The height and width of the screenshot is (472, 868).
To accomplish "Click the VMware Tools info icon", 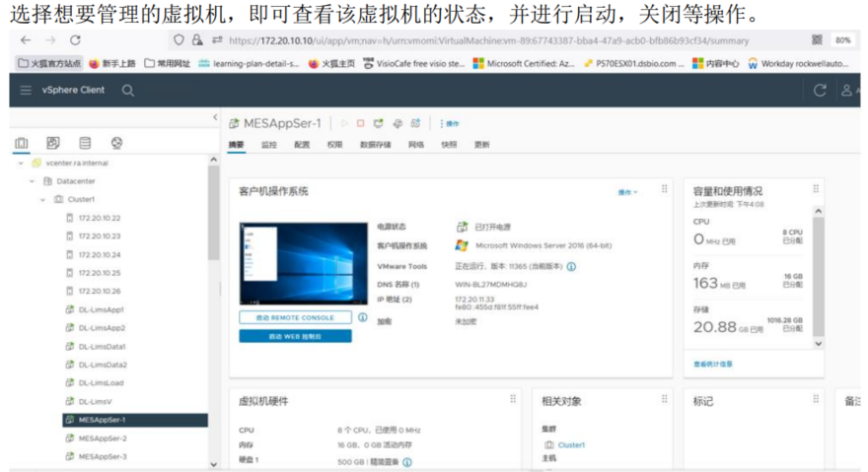I will (x=572, y=266).
